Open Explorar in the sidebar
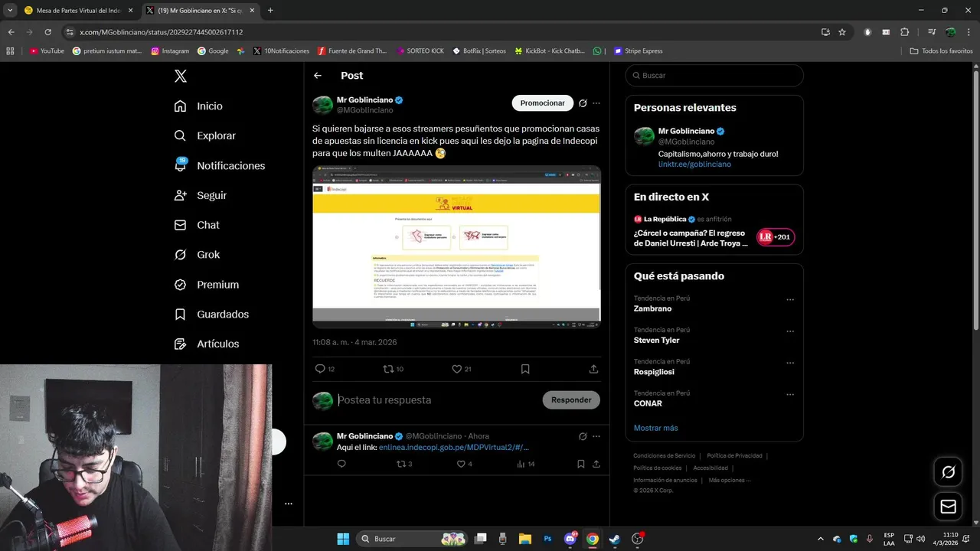 coord(204,135)
